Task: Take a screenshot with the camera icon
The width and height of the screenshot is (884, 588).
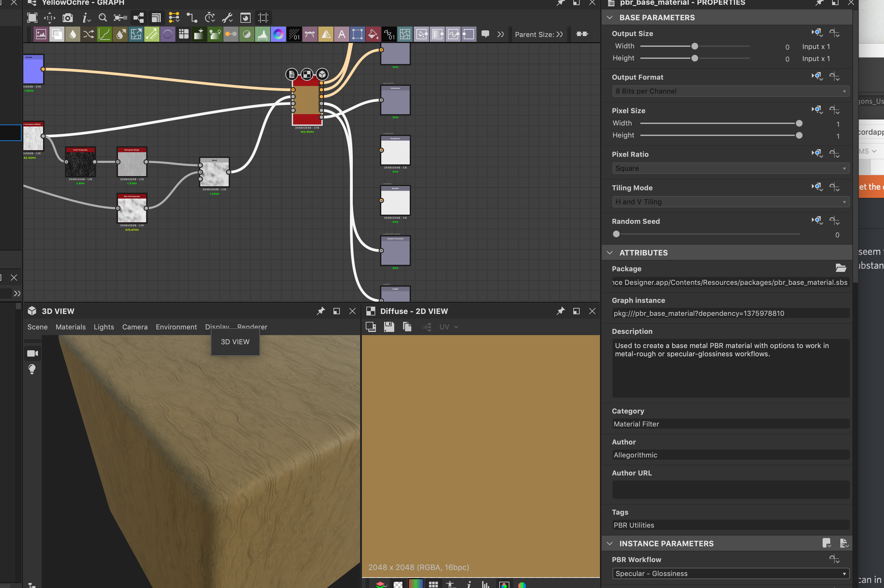Action: [x=67, y=18]
